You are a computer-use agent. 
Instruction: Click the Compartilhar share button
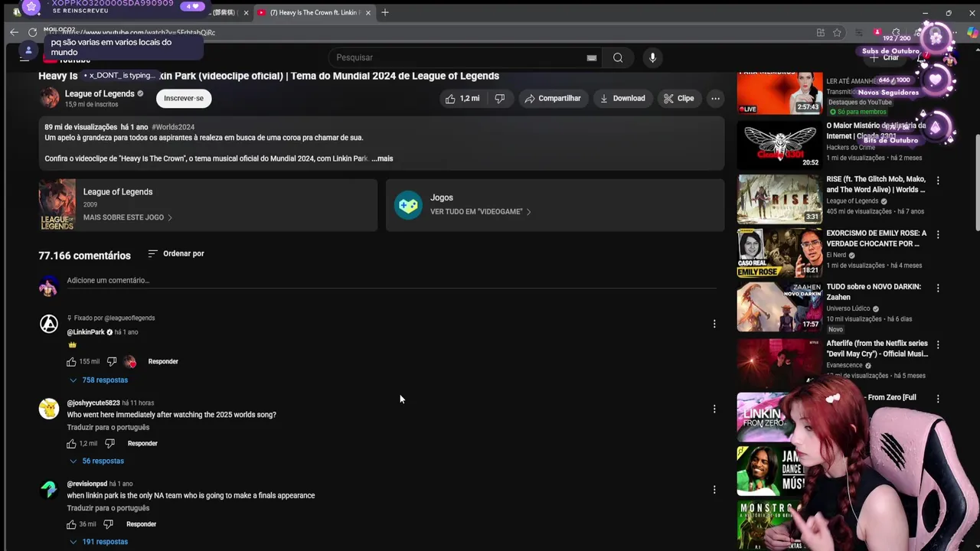553,98
